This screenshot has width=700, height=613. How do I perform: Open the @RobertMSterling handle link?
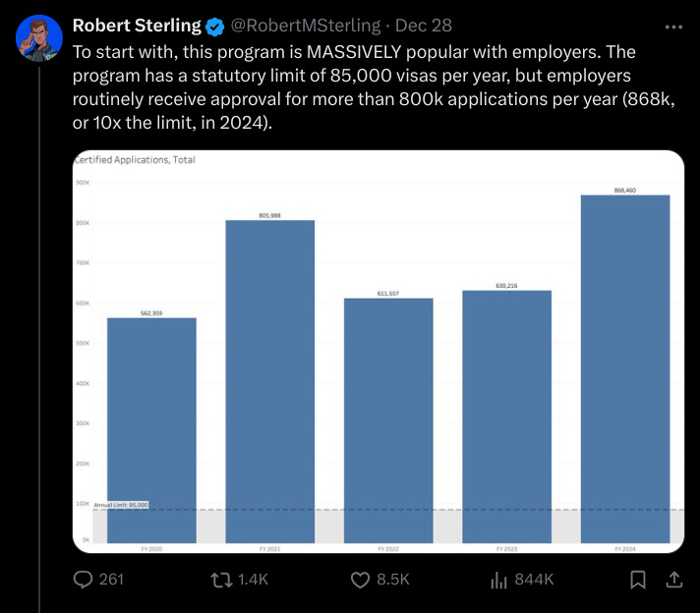tap(306, 26)
